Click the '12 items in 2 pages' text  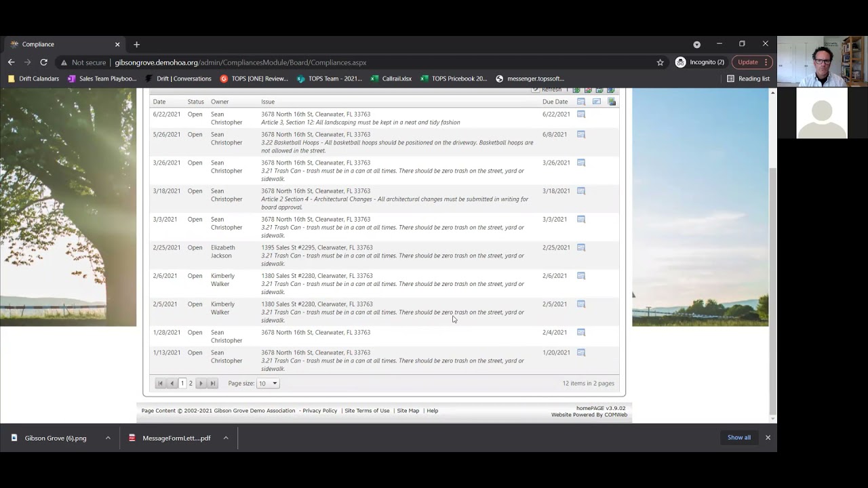tap(588, 384)
